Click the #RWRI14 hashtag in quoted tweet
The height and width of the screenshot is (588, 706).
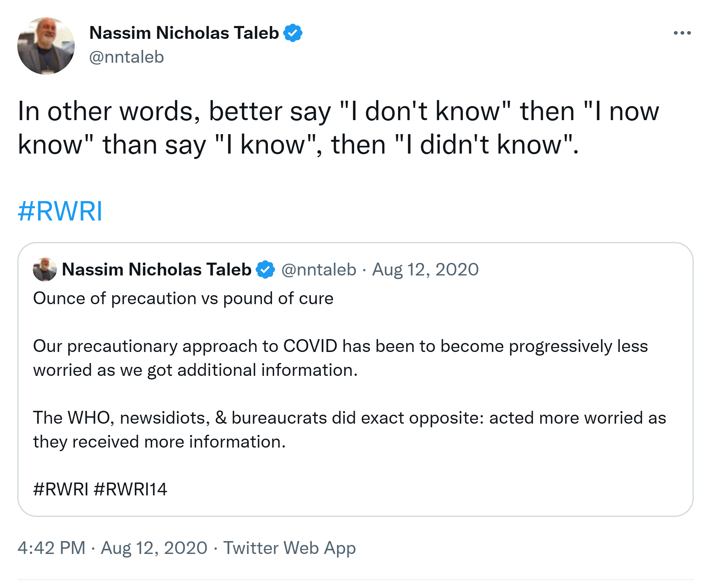131,489
